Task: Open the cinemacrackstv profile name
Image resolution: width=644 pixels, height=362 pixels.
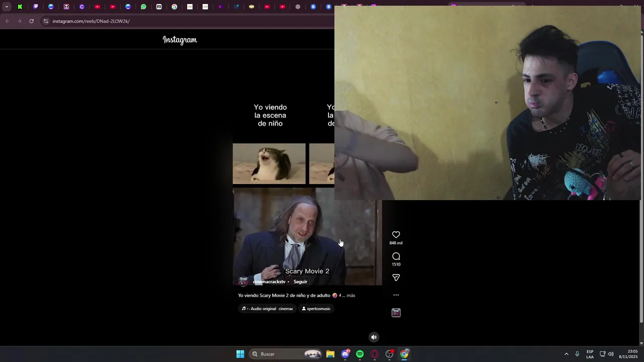Action: [x=269, y=282]
